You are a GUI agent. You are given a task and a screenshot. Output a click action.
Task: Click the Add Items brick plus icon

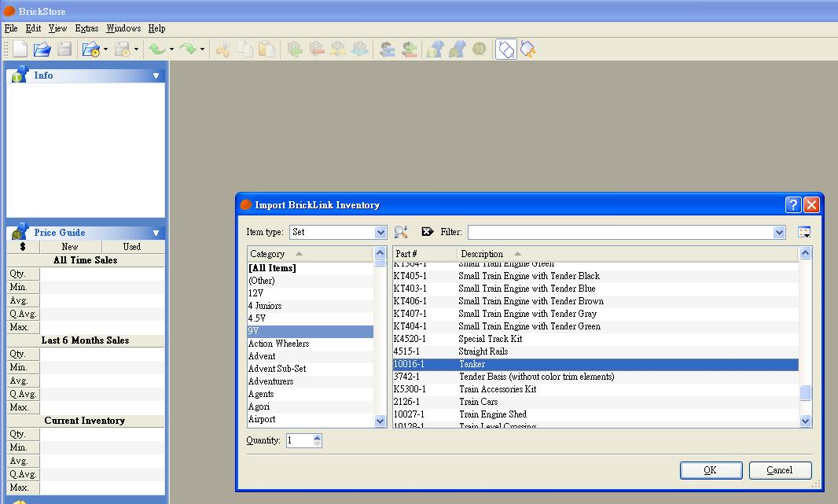[x=295, y=50]
